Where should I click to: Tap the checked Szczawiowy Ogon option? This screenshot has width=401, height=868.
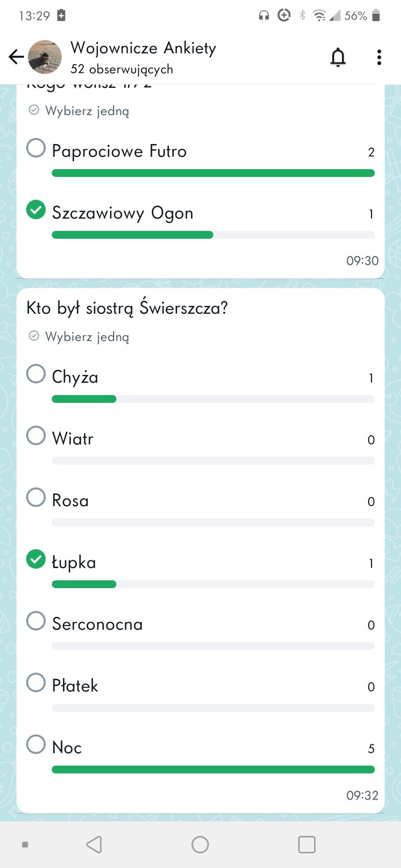coord(36,210)
